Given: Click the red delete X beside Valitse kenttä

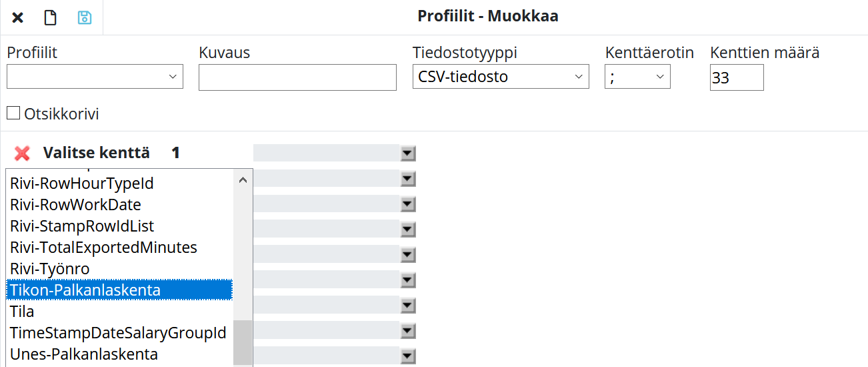Looking at the screenshot, I should coord(22,153).
